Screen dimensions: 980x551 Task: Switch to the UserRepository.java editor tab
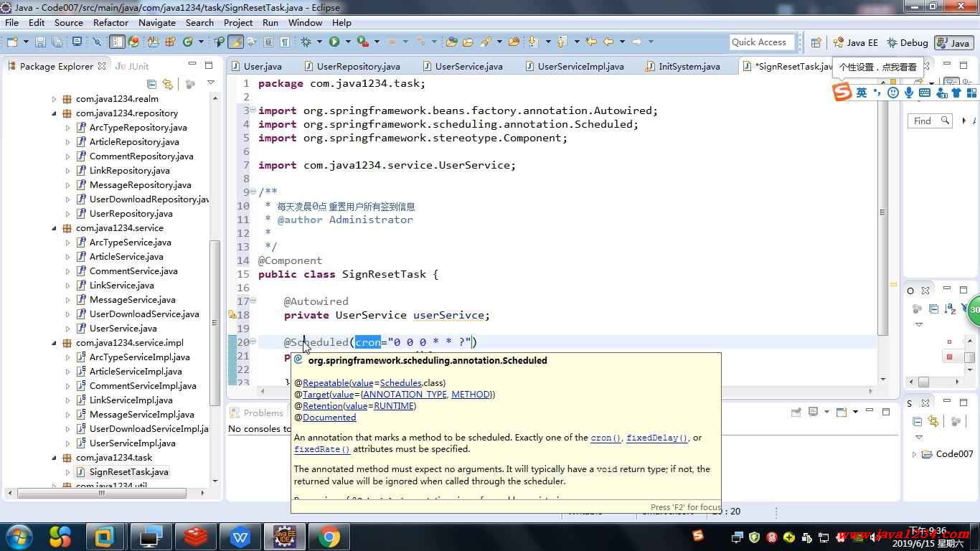click(x=358, y=66)
